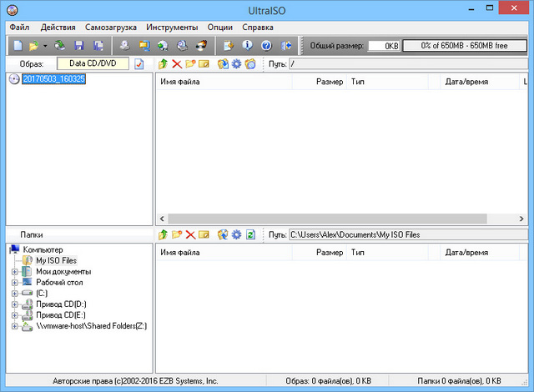
Task: Expand the (C:) drive tree node
Action: point(14,294)
